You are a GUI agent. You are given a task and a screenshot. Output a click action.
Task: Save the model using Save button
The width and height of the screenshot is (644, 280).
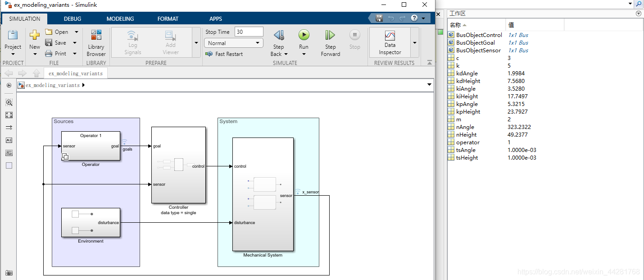click(x=56, y=43)
